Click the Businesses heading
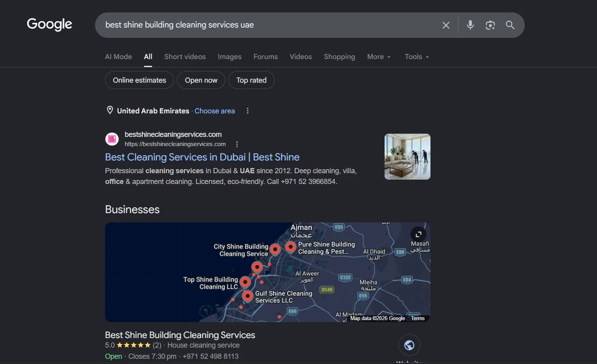Viewport: 597px width, 364px height. pos(132,210)
